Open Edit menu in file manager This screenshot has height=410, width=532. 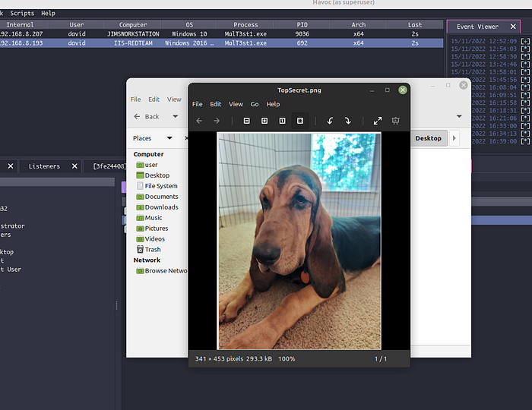click(154, 99)
